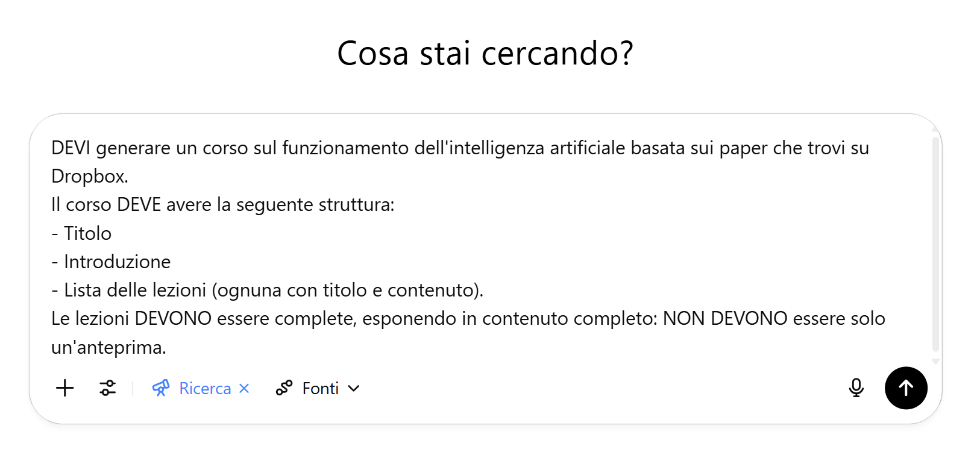Viewport: 980px width, 455px height.
Task: Click the 'Cosa stai cercando?' heading
Action: (485, 53)
